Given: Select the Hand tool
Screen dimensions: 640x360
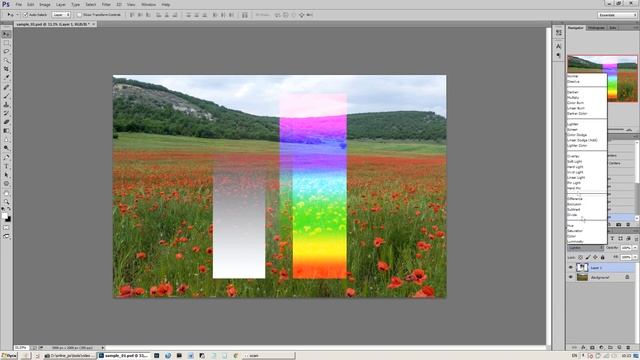Looking at the screenshot, I should [x=6, y=193].
